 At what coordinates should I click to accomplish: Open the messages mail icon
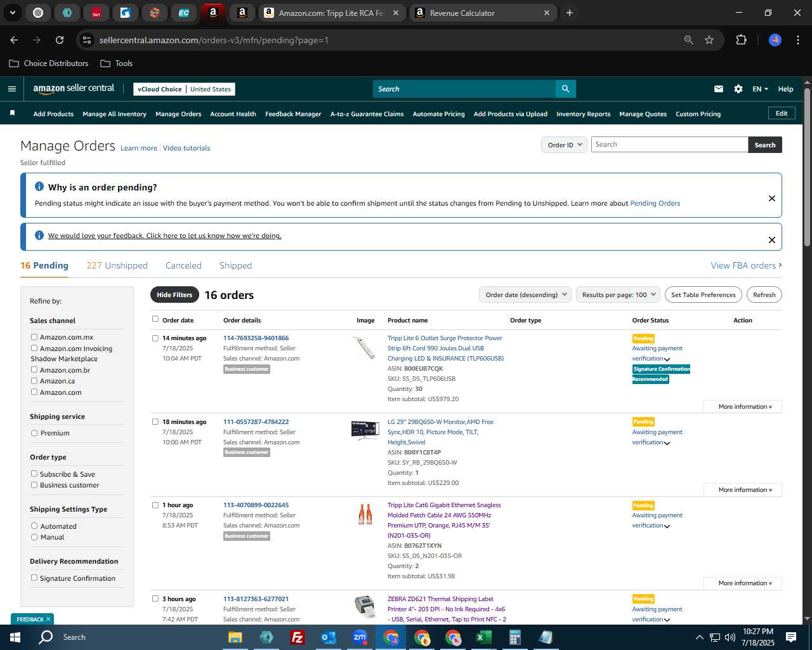pyautogui.click(x=719, y=89)
